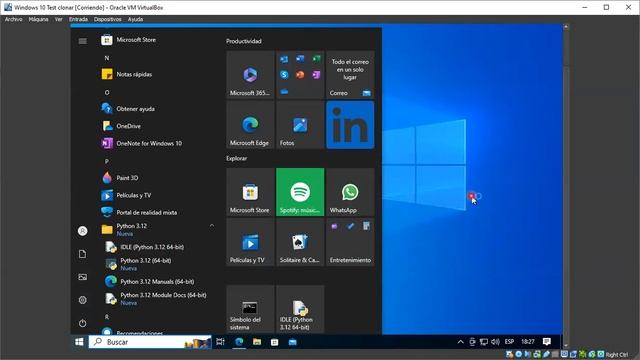Click the Microsoft 365 tile
Image resolution: width=640 pixels, height=360 pixels.
pyautogui.click(x=250, y=75)
